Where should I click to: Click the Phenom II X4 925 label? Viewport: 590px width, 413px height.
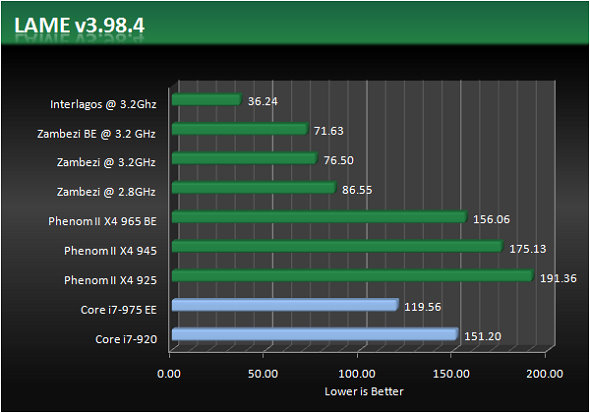[x=110, y=280]
